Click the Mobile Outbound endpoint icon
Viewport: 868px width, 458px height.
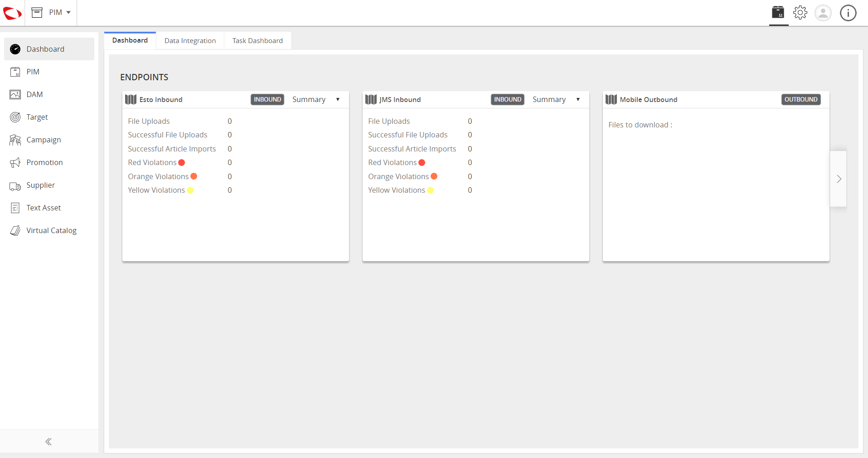pyautogui.click(x=611, y=99)
